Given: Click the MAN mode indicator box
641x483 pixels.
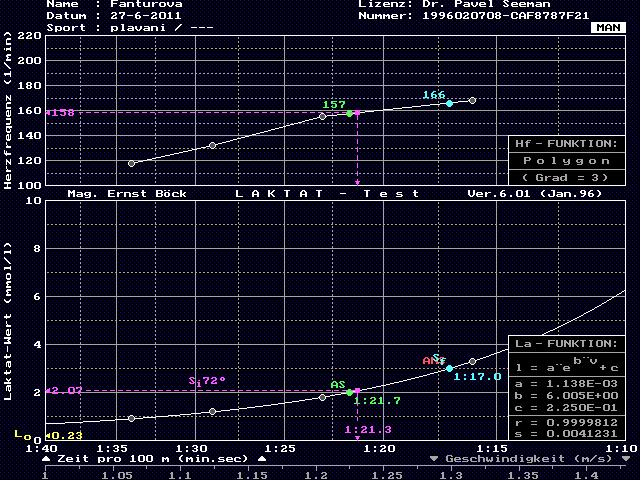Looking at the screenshot, I should (x=608, y=27).
